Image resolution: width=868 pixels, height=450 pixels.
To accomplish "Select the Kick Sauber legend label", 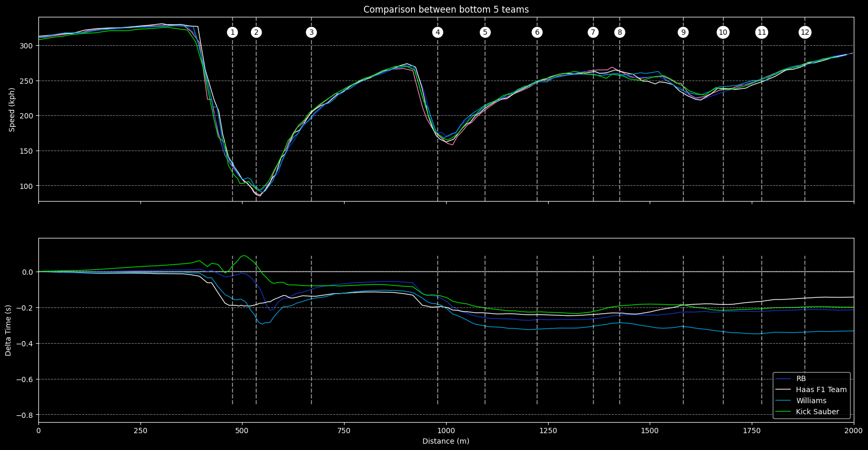I will pyautogui.click(x=817, y=412).
